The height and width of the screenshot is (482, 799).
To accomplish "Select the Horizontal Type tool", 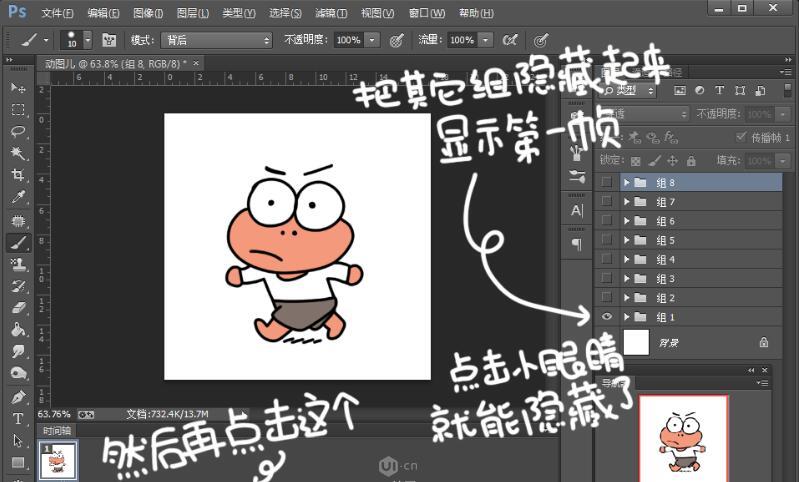I will pos(18,418).
